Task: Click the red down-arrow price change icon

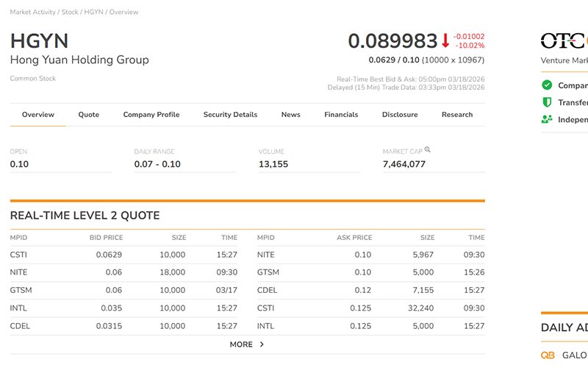Action: (x=445, y=40)
